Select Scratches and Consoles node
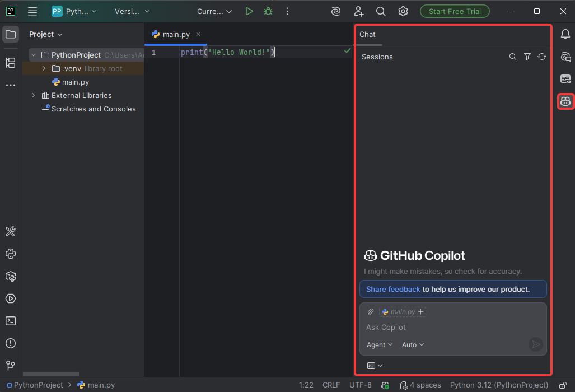 coord(94,109)
